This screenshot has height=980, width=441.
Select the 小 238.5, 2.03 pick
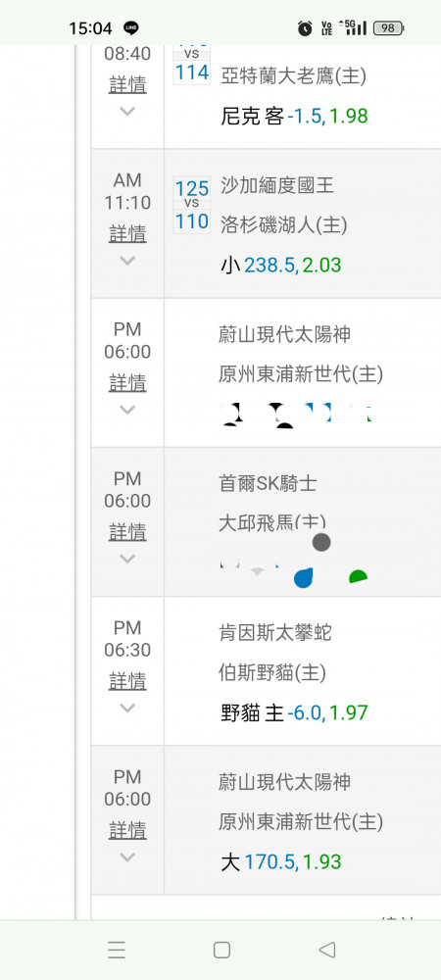click(x=281, y=265)
